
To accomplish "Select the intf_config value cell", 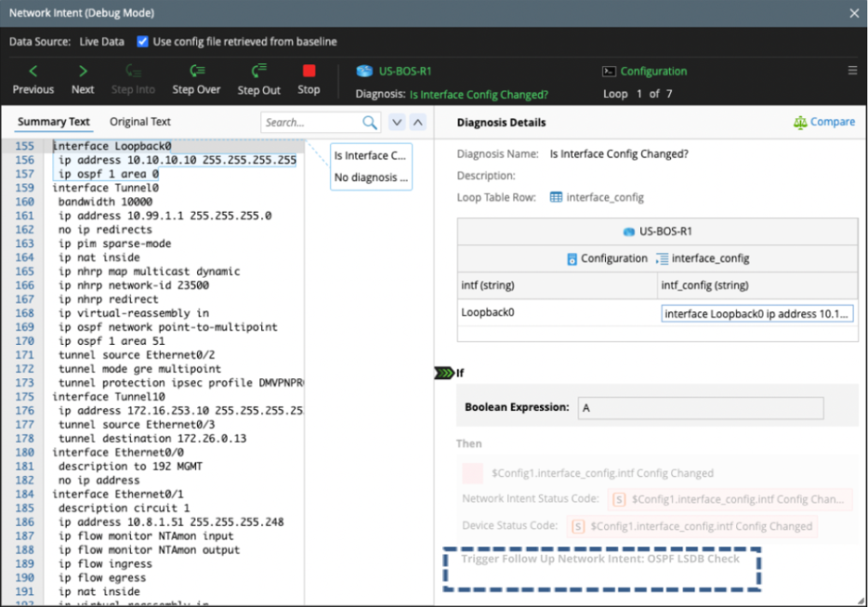I will [x=756, y=314].
